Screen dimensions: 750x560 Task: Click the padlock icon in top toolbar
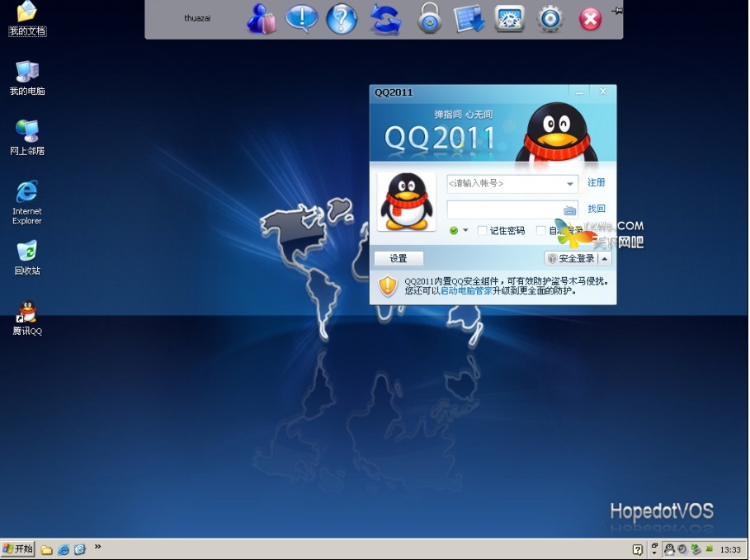pyautogui.click(x=430, y=18)
